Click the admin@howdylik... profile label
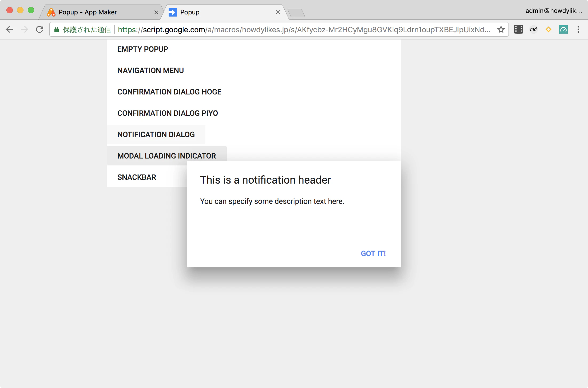The height and width of the screenshot is (388, 588). [x=554, y=11]
